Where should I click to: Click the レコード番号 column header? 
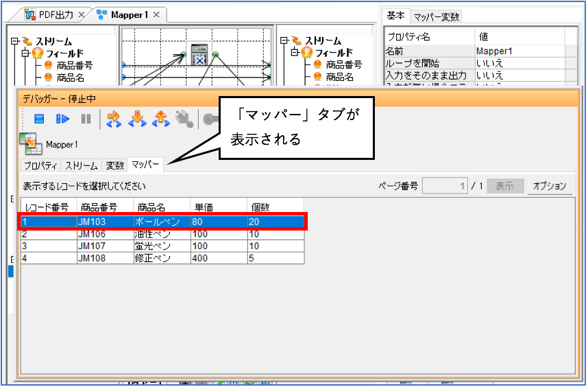49,207
